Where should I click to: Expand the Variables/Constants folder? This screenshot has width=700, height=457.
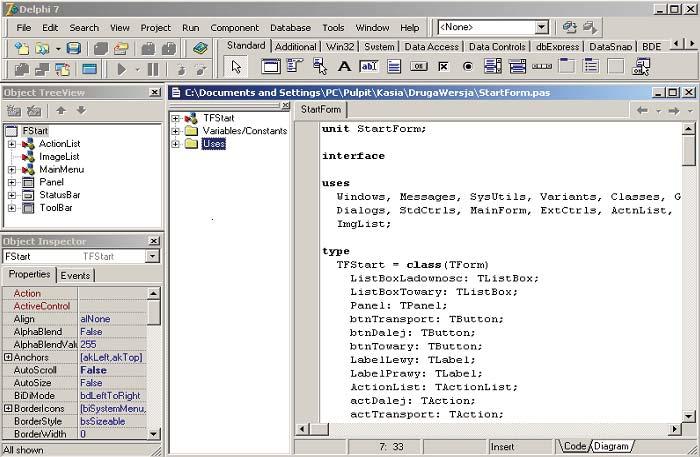175,131
